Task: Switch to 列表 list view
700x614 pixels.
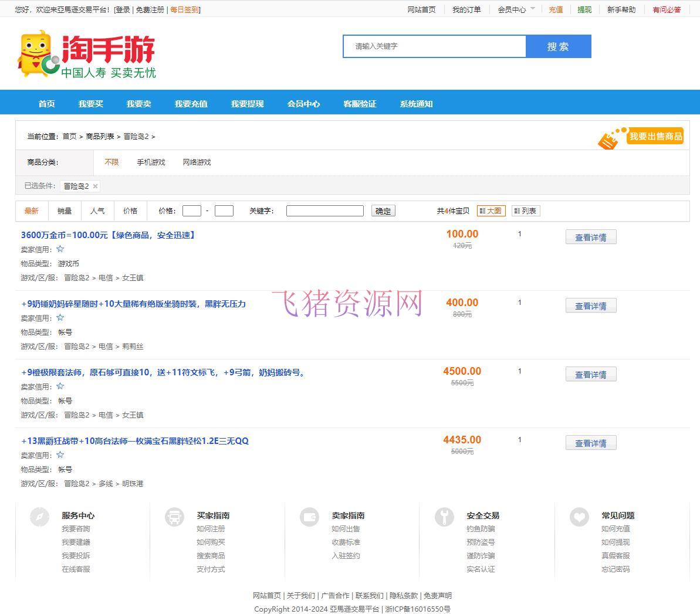Action: [525, 211]
